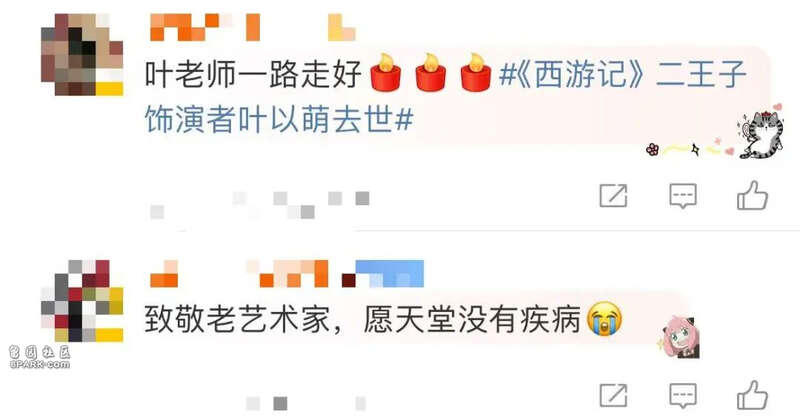Viewport: 800px width, 418px height.
Task: View the second commenter's avatar profile
Action: tap(82, 301)
